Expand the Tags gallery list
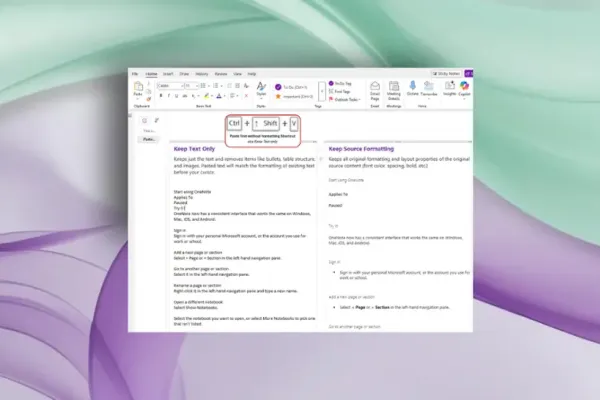The height and width of the screenshot is (400, 600). [x=322, y=91]
